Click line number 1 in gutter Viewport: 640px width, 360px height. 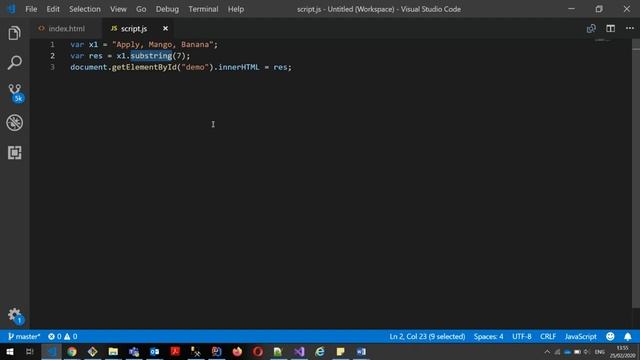[52, 44]
